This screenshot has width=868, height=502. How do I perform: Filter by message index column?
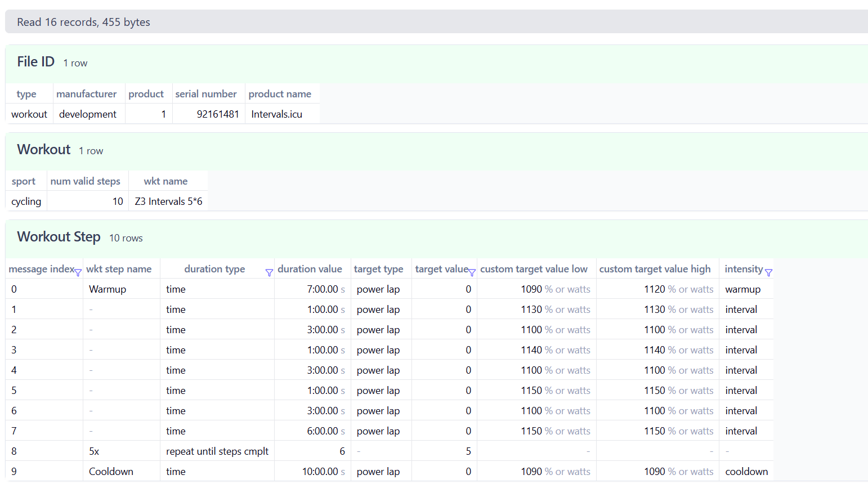[78, 272]
